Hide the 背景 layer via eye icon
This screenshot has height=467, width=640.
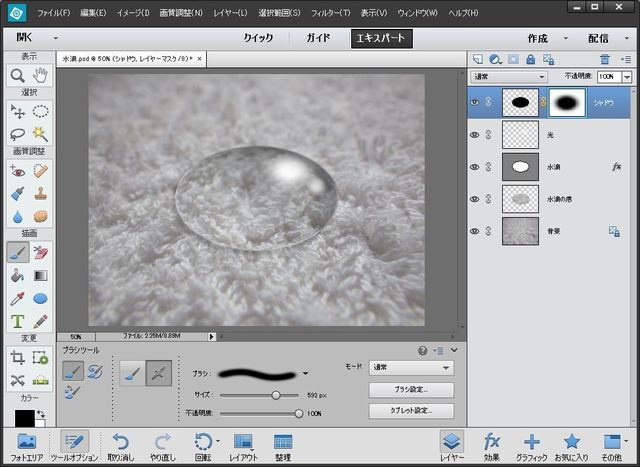[x=475, y=231]
